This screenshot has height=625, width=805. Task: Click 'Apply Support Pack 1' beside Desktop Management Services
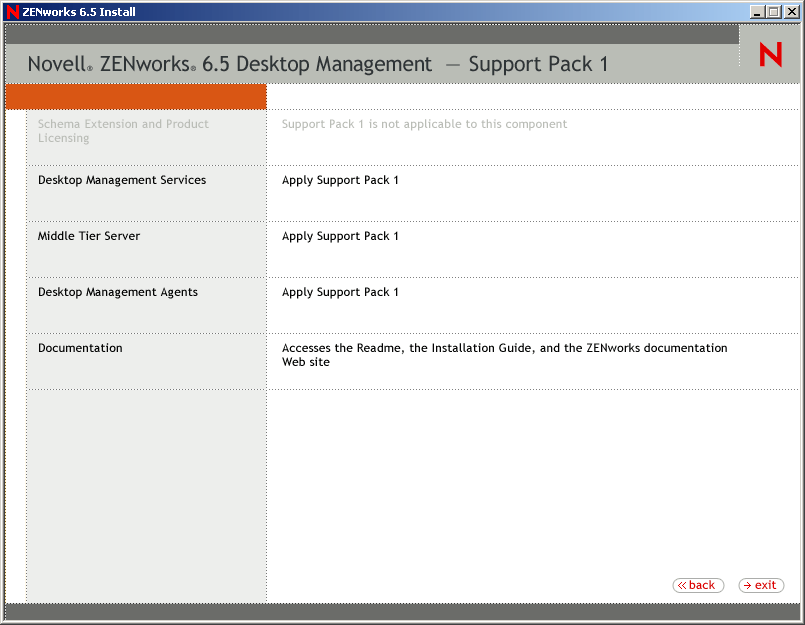(339, 180)
